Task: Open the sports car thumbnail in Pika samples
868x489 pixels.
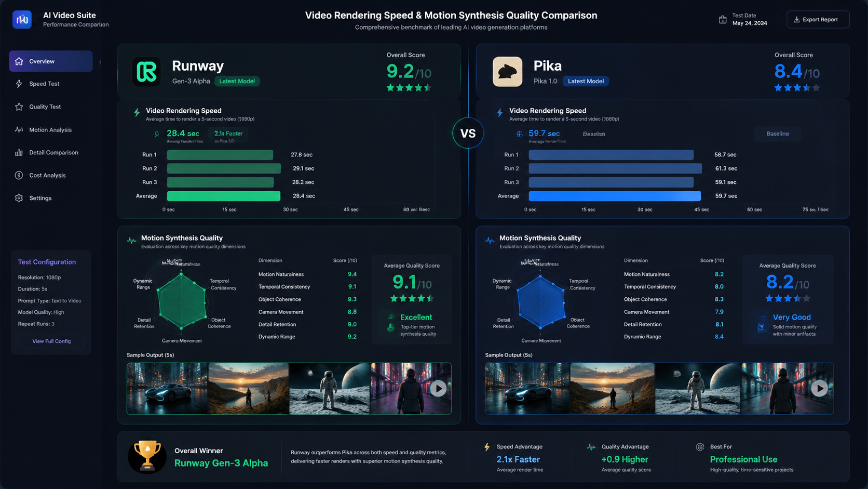Action: tap(528, 388)
